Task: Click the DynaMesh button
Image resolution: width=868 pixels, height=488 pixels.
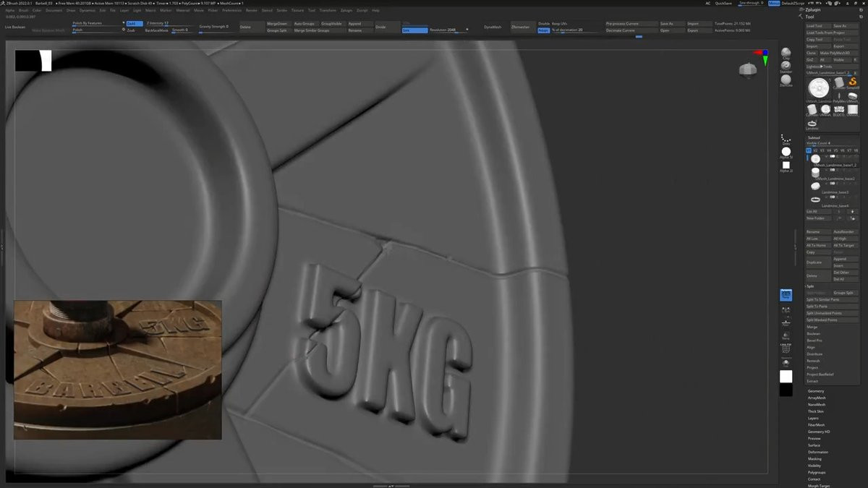Action: (x=493, y=27)
